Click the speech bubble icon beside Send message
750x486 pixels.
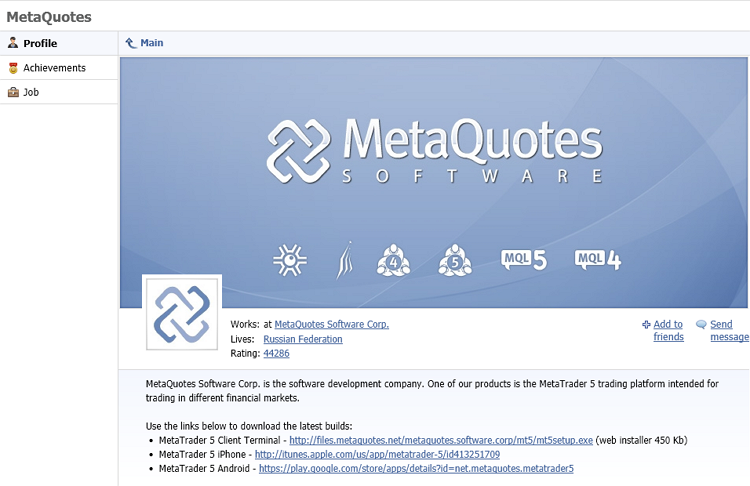[701, 324]
